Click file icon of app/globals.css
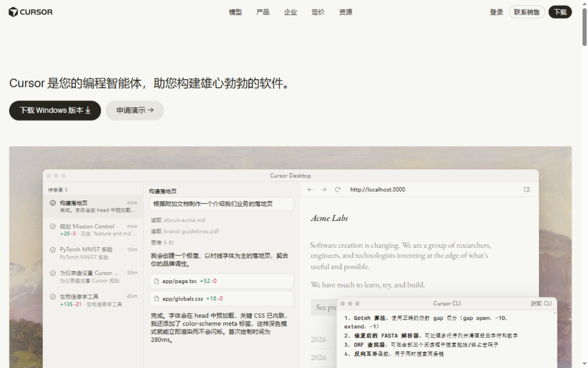The width and height of the screenshot is (588, 368). 157,299
